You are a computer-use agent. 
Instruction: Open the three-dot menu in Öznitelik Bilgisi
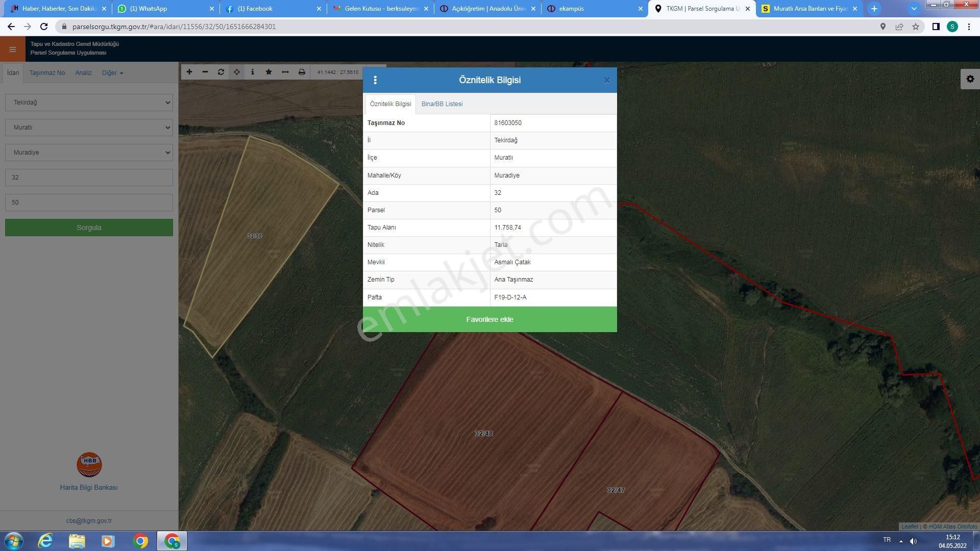[375, 80]
